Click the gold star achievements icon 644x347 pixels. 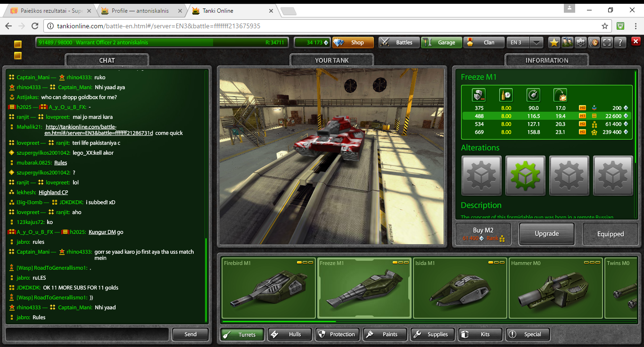point(554,42)
